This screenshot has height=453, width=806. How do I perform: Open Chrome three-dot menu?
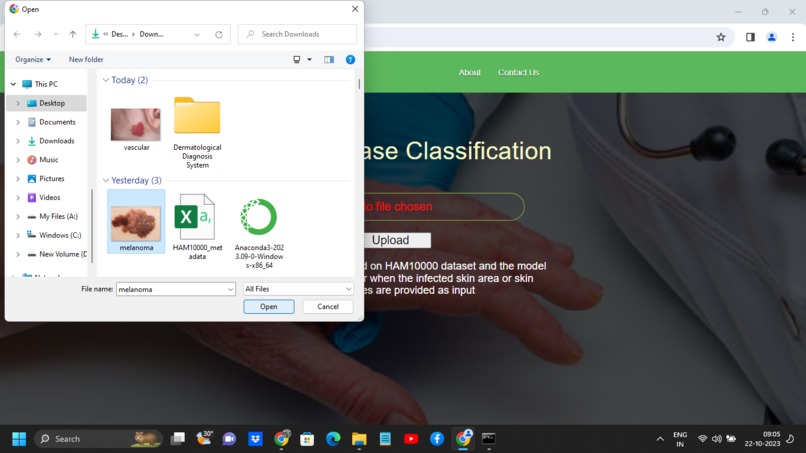(793, 37)
